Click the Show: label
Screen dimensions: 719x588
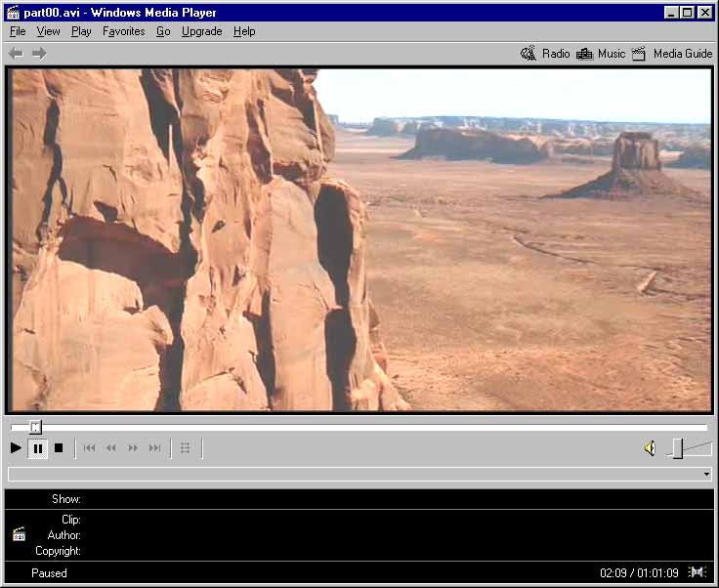click(x=66, y=499)
